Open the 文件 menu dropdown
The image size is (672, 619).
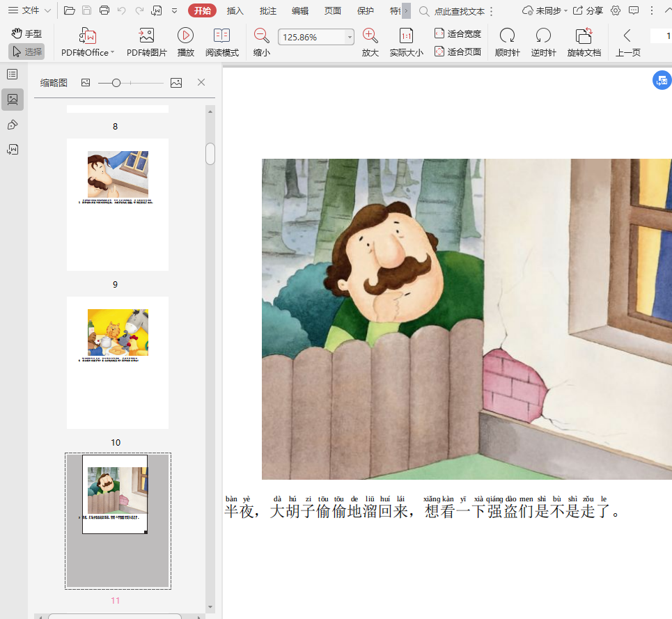(29, 10)
